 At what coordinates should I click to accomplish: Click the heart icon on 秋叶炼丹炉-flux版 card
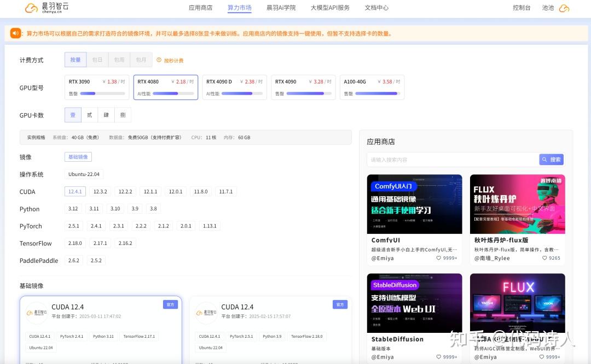545,258
